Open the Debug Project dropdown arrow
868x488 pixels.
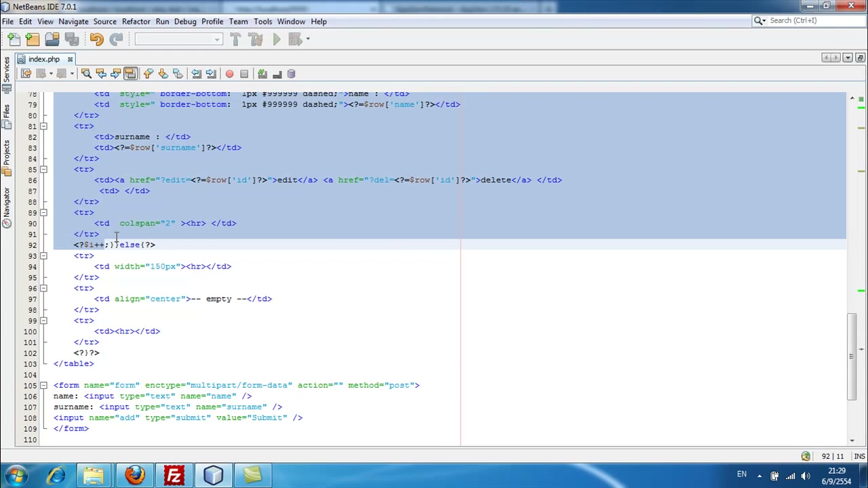pos(308,39)
